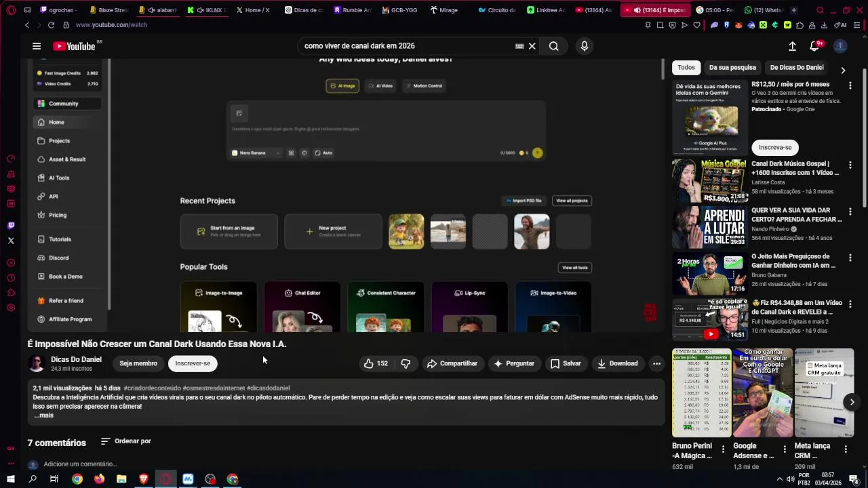Select the De Dicas Do Daniel chip
Screen dimensions: 868x488
(797, 67)
